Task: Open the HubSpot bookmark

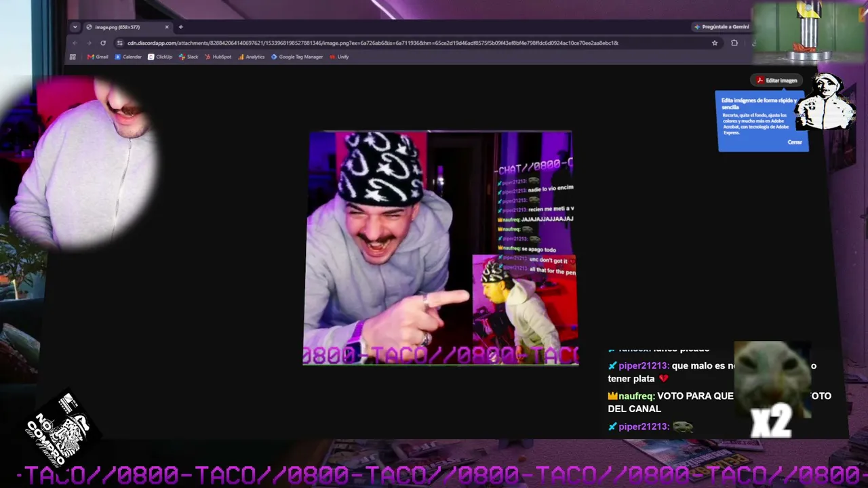Action: pos(218,57)
